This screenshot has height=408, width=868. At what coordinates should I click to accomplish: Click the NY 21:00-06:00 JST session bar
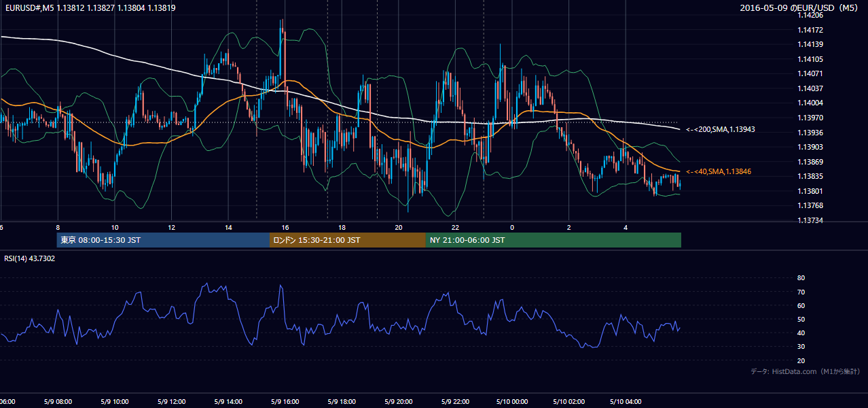click(554, 240)
